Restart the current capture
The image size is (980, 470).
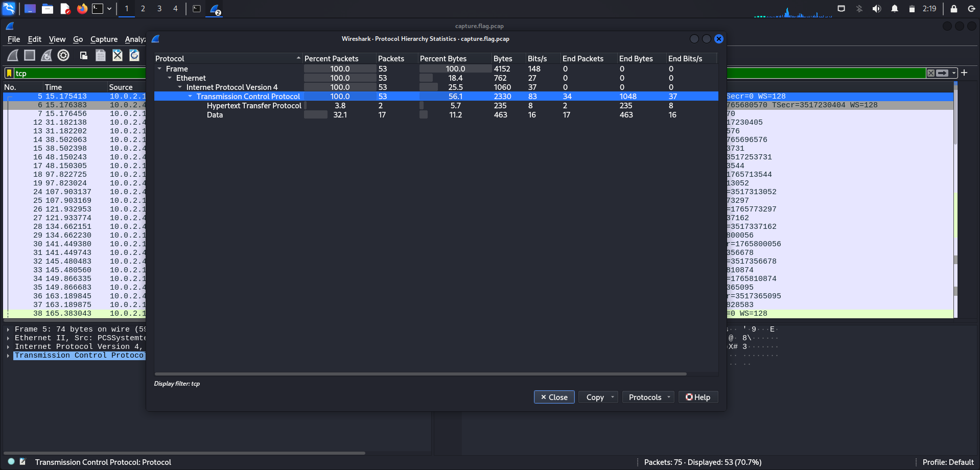coord(46,55)
